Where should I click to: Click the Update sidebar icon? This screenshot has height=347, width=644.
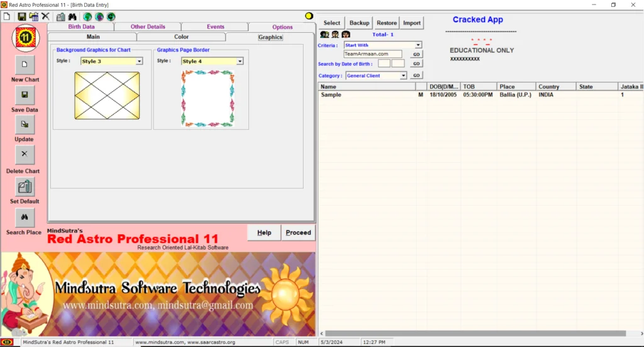click(x=25, y=125)
